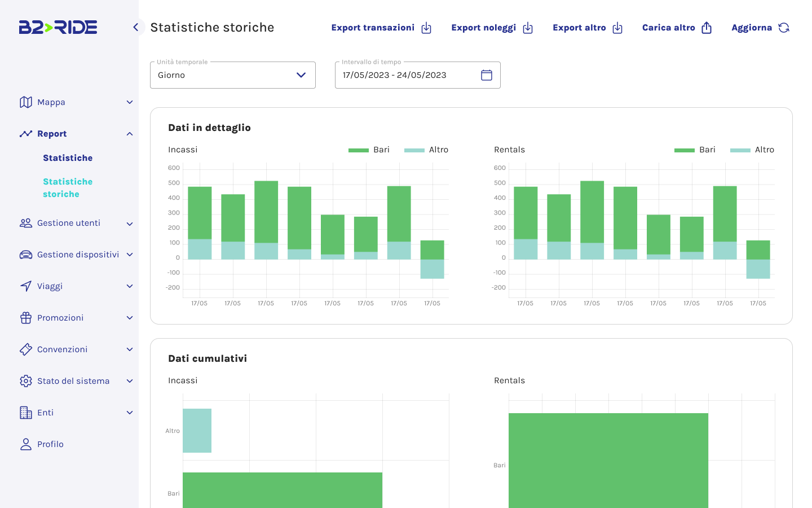Expand the Gestione dispositivi chevron
812x508 pixels.
point(130,255)
